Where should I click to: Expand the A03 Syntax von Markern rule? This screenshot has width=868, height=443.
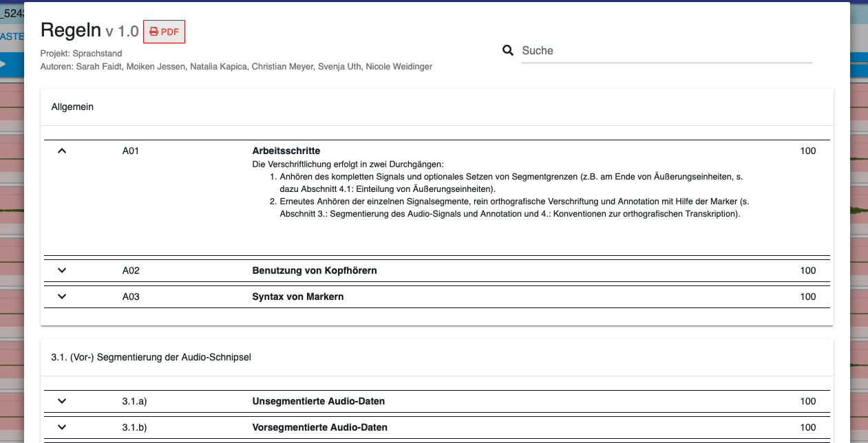pyautogui.click(x=62, y=296)
